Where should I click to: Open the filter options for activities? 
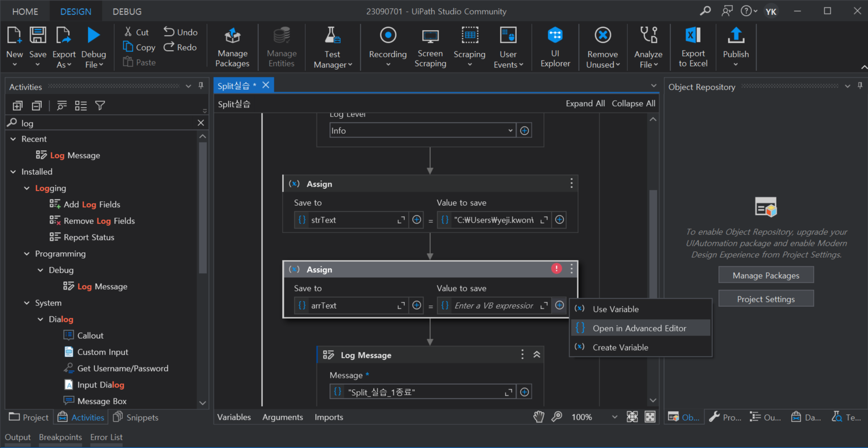tap(100, 106)
